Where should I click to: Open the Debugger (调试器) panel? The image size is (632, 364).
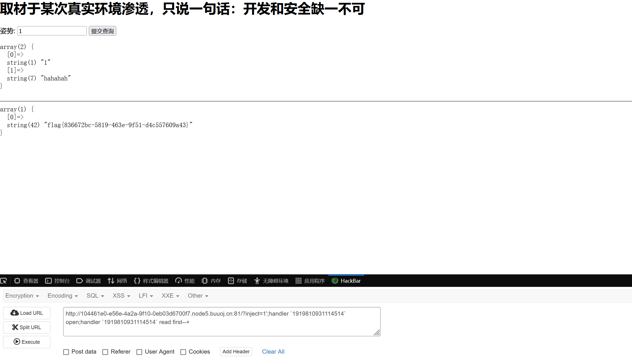[88, 281]
